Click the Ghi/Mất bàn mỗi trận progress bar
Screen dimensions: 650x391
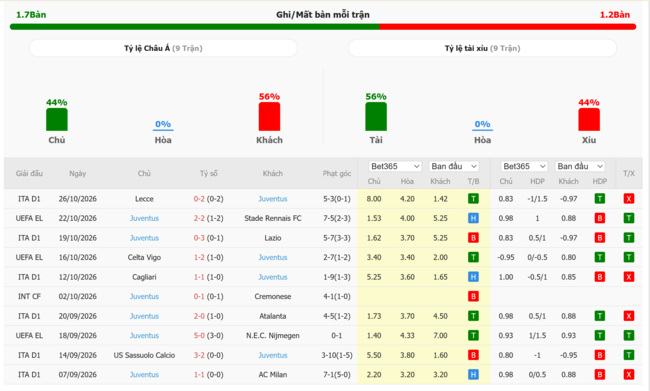[323, 27]
